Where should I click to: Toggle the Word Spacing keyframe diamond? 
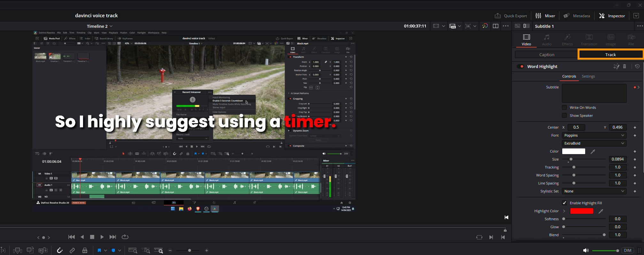(x=635, y=175)
